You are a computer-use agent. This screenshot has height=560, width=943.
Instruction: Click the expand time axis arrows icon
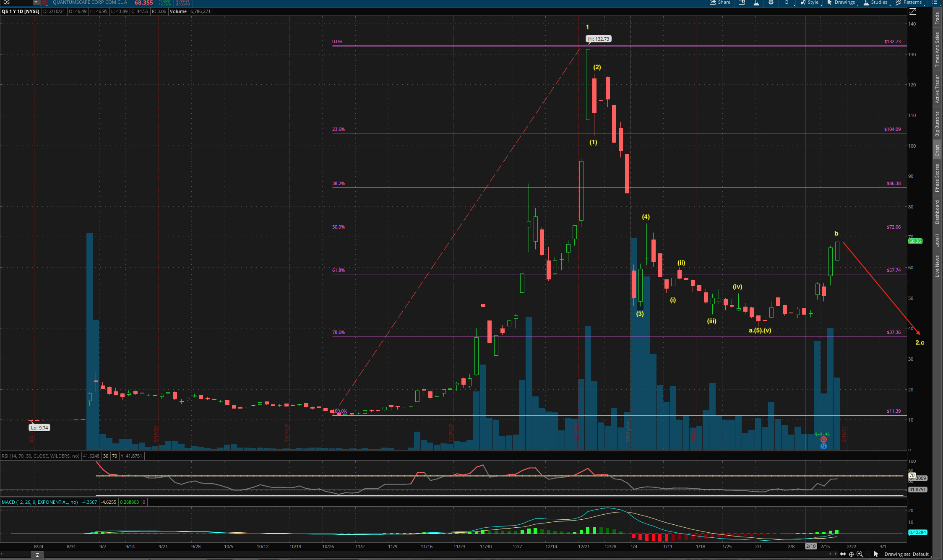click(843, 554)
